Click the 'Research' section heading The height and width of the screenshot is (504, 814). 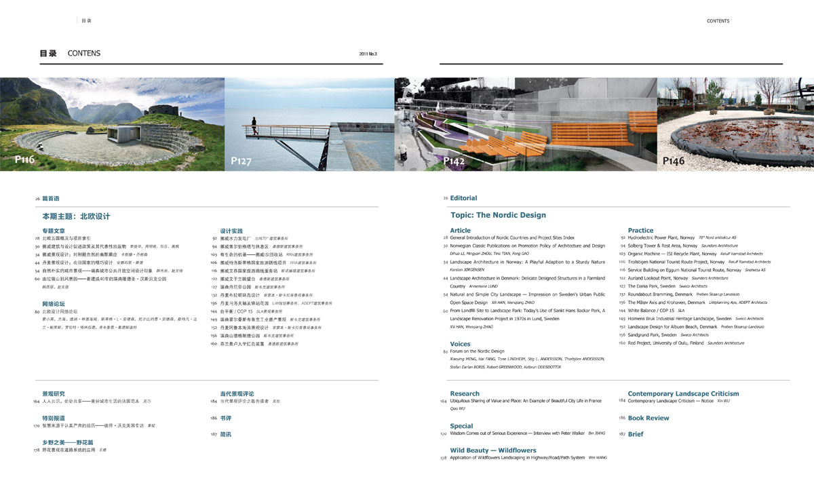coord(465,393)
